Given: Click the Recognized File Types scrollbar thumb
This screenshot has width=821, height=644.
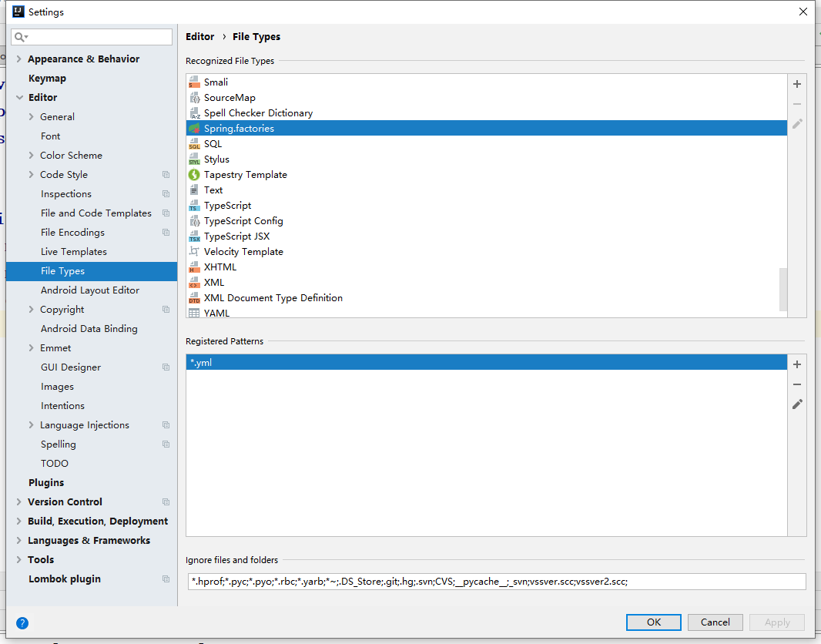Looking at the screenshot, I should [x=783, y=290].
